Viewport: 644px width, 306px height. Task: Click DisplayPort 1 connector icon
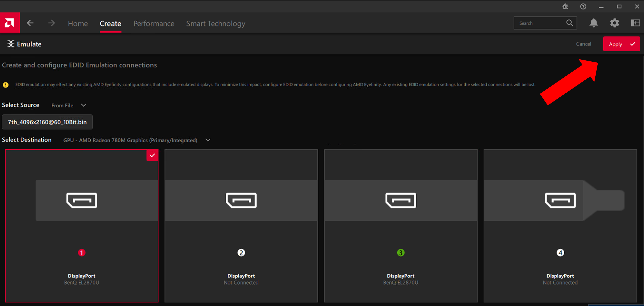(82, 200)
